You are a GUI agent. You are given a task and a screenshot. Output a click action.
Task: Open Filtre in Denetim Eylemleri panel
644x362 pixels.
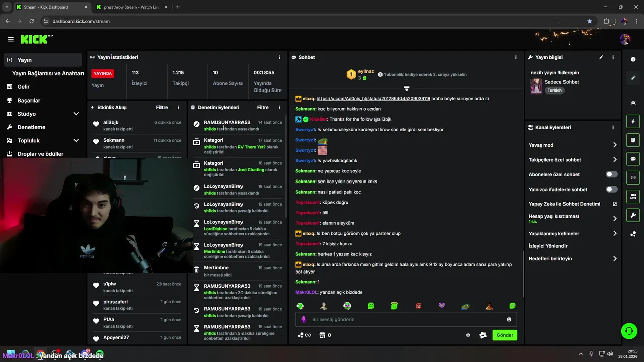pyautogui.click(x=263, y=107)
